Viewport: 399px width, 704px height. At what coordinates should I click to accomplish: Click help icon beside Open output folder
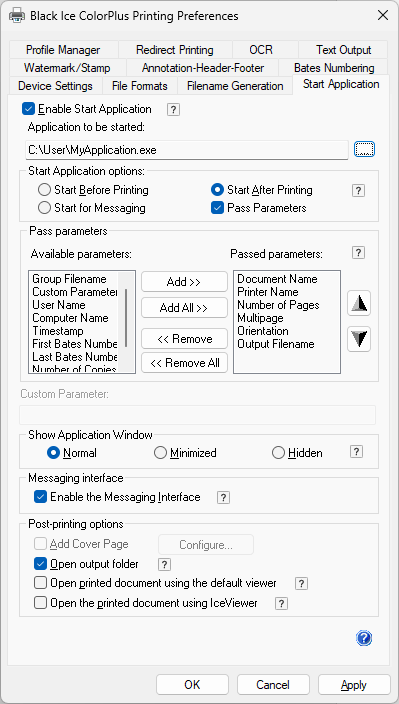[x=165, y=564]
